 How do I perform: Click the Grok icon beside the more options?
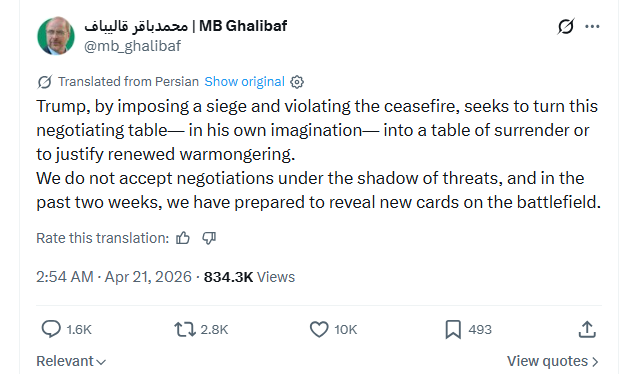tap(566, 27)
